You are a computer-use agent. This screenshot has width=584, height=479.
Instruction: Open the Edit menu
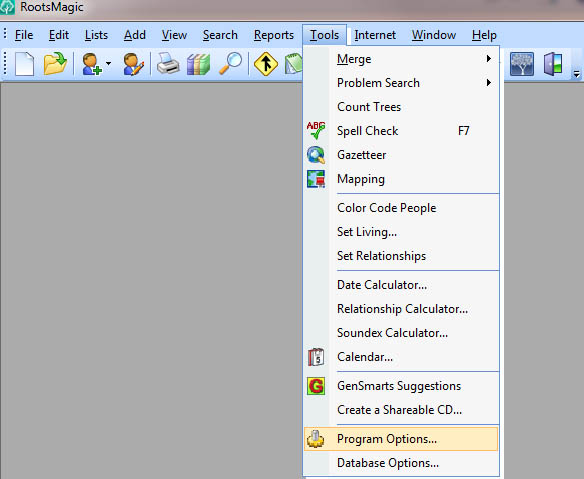pos(58,35)
